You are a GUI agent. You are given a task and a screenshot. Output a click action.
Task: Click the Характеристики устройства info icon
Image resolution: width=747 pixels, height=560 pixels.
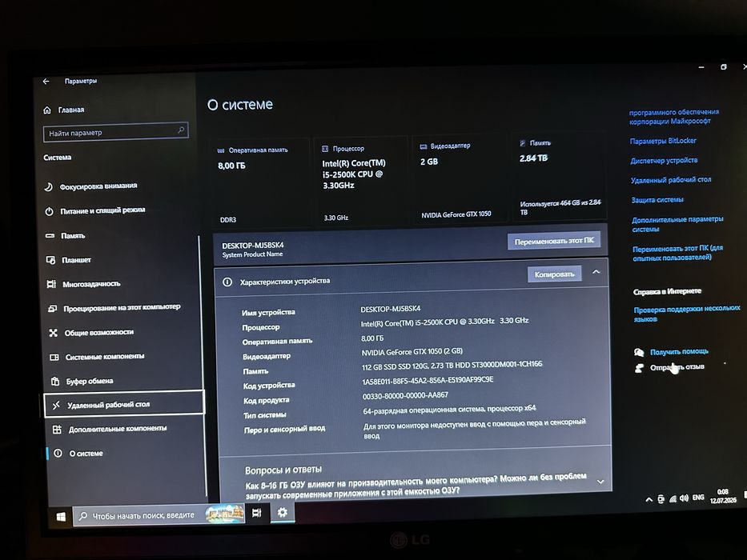pos(227,282)
